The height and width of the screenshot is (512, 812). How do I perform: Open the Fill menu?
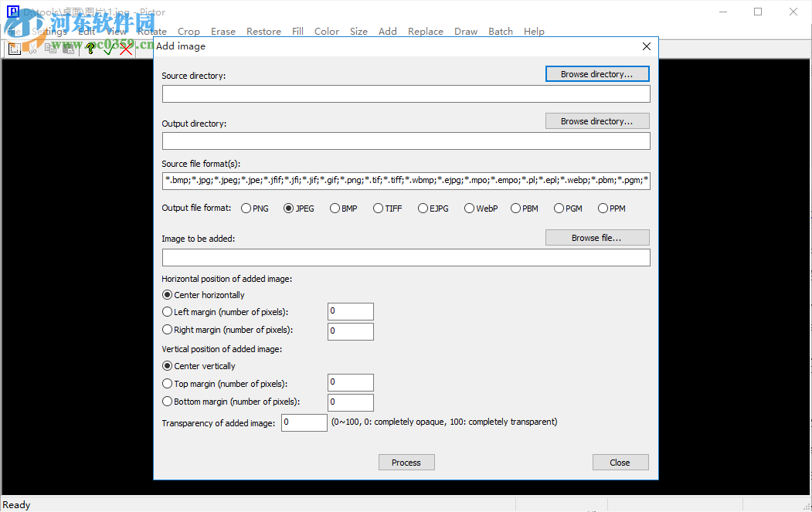[297, 32]
